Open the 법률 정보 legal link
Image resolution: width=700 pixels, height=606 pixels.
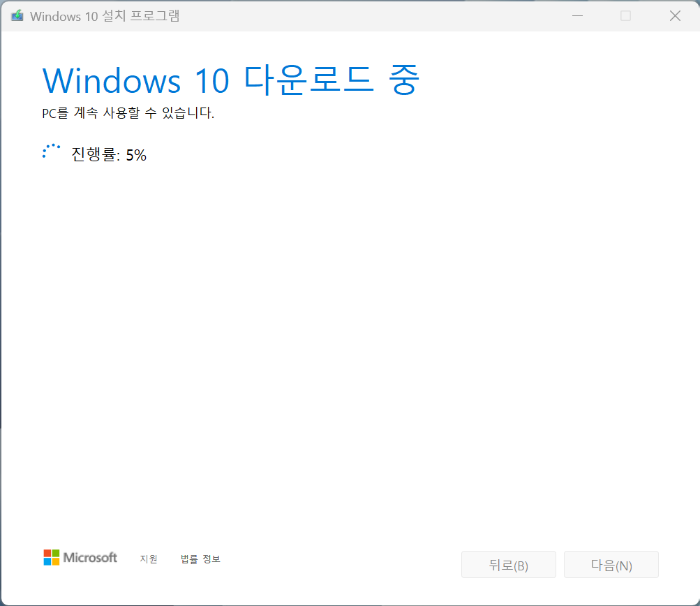tap(200, 559)
